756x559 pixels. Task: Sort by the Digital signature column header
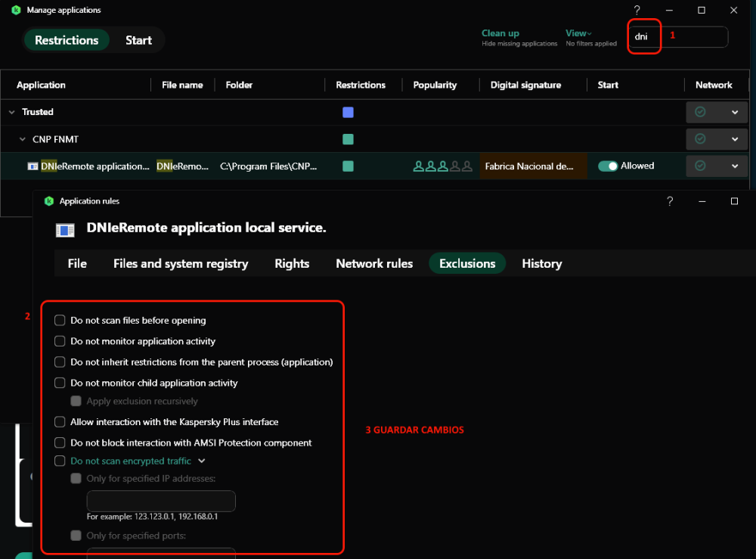click(525, 85)
